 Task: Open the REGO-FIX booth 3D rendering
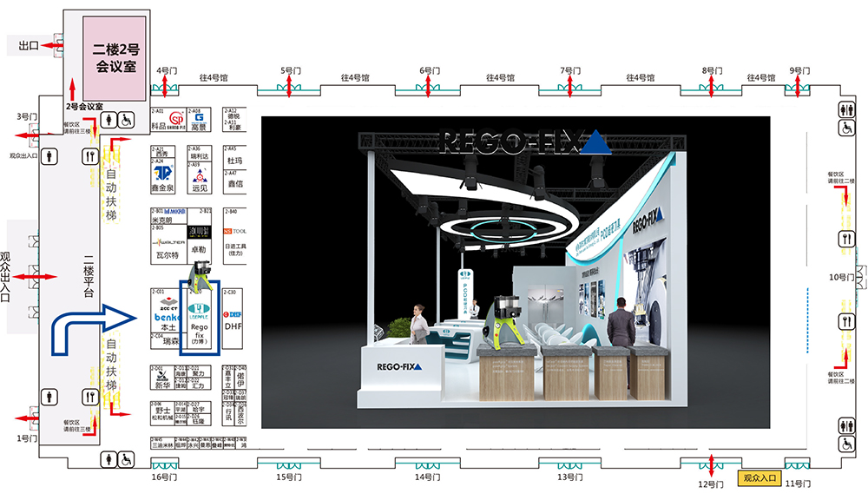(x=516, y=273)
